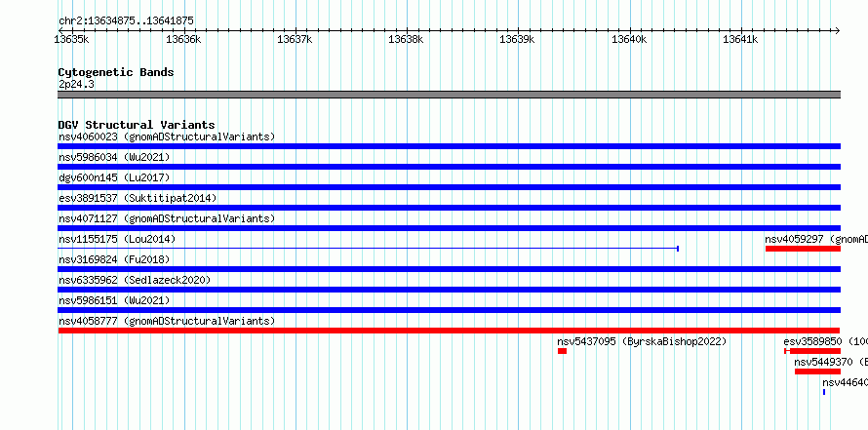
Task: Click the chr2:13634875..13641875 range label
Action: coord(126,20)
